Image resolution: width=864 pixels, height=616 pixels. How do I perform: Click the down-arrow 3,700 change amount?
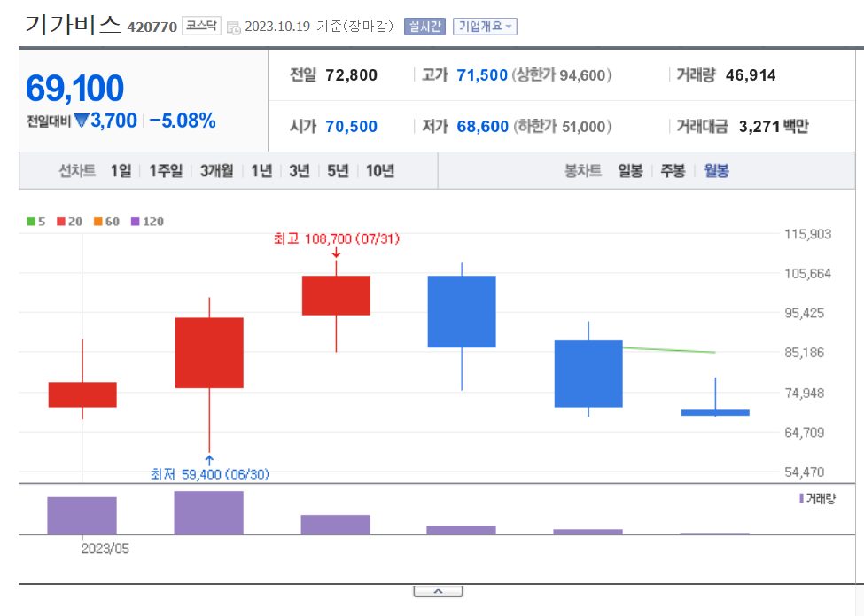tap(105, 121)
